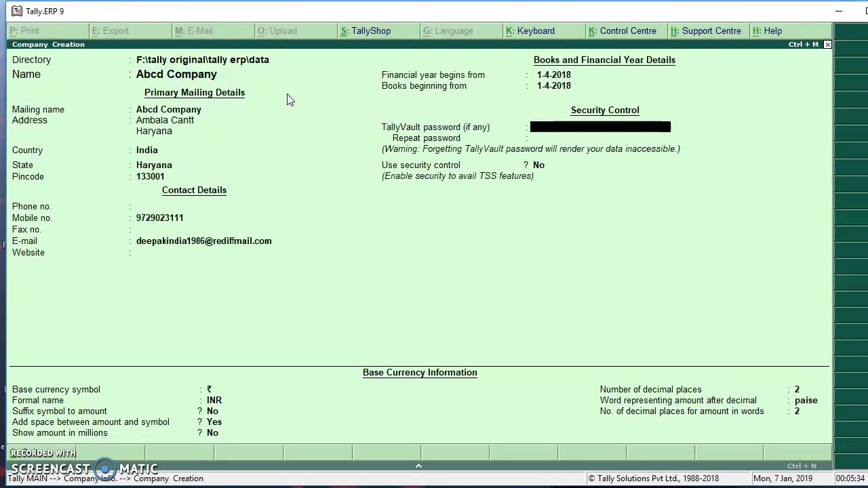The image size is (868, 488).
Task: Edit the paise word field
Action: [806, 401]
